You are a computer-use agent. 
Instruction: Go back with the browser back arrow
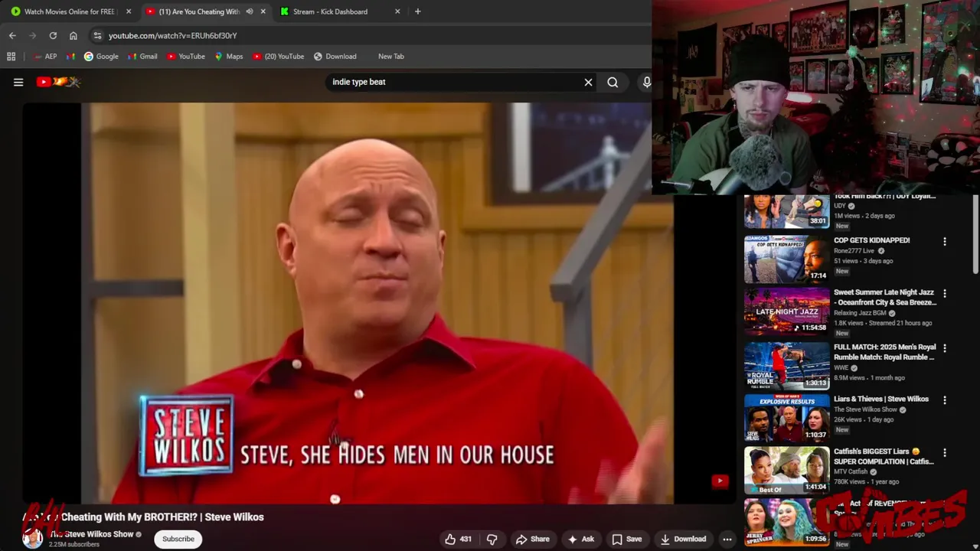click(12, 35)
